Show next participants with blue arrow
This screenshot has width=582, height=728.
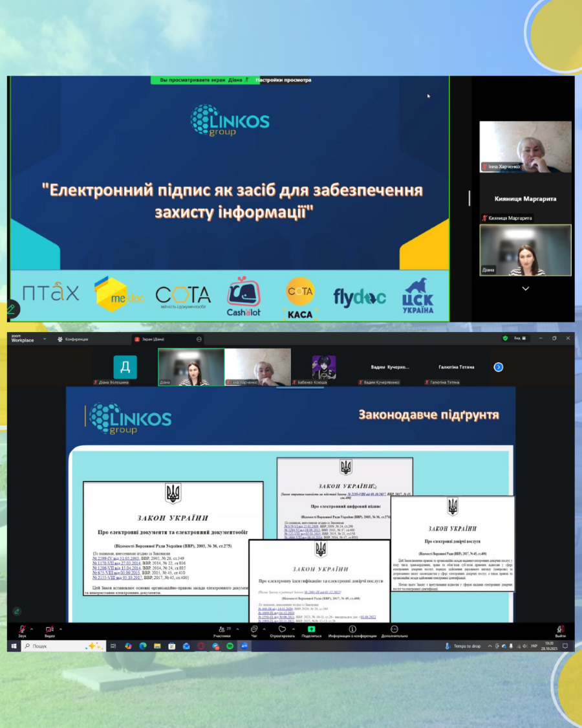pos(499,367)
